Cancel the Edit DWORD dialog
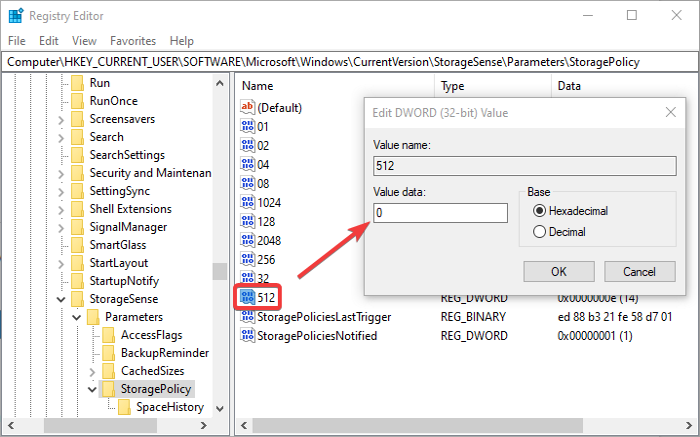Viewport: 700px width, 437px height. click(640, 271)
